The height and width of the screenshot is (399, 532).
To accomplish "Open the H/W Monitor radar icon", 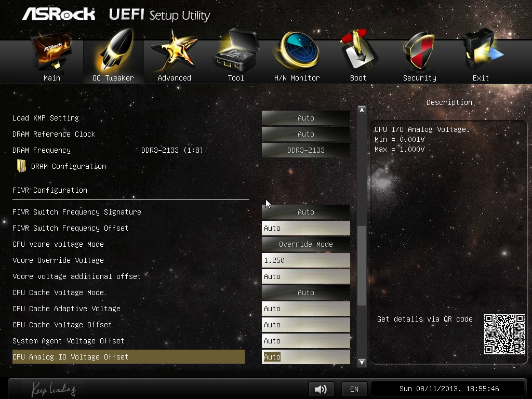I will (x=297, y=50).
